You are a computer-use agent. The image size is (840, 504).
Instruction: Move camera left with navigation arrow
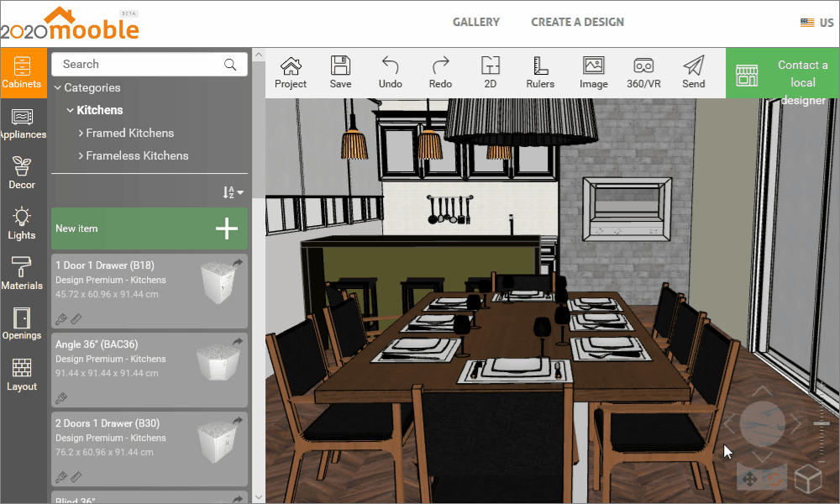click(728, 424)
